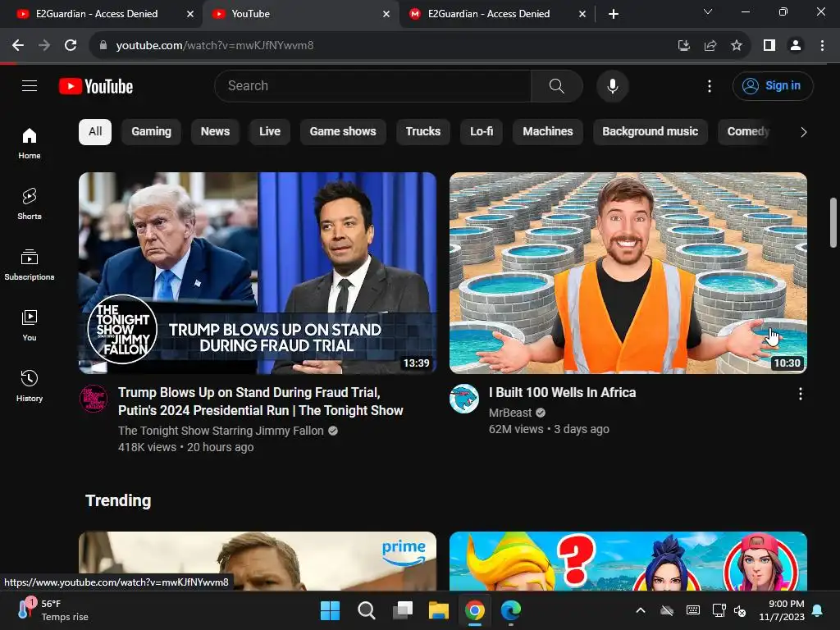View site info via lock icon
Image resolution: width=840 pixels, height=630 pixels.
[103, 46]
